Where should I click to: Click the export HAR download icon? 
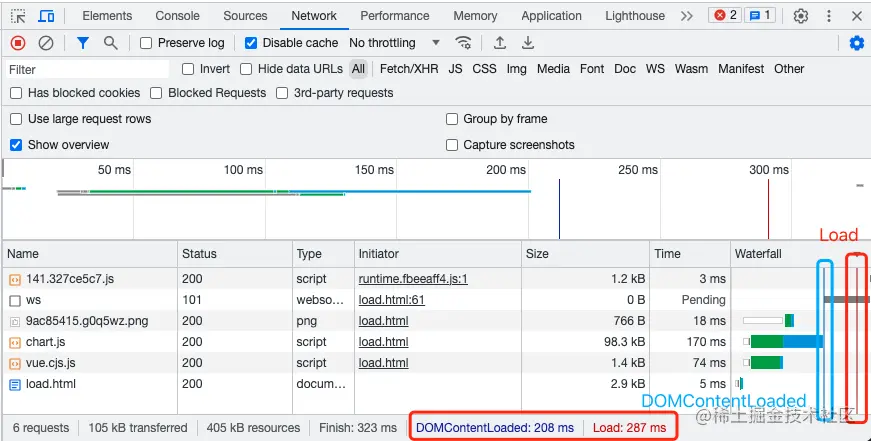point(528,43)
